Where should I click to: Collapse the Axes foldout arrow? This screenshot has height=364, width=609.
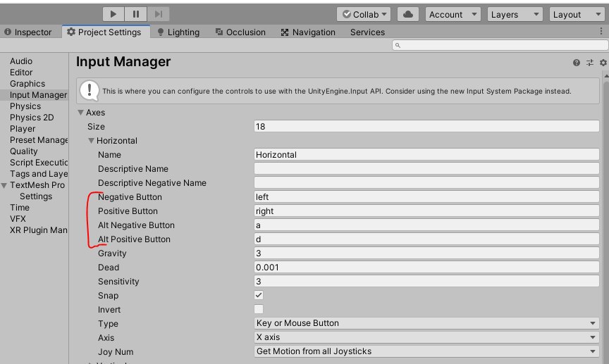click(x=81, y=113)
